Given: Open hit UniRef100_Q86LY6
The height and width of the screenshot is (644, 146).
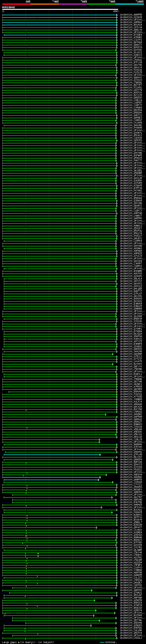Looking at the screenshot, I should click(131, 30).
